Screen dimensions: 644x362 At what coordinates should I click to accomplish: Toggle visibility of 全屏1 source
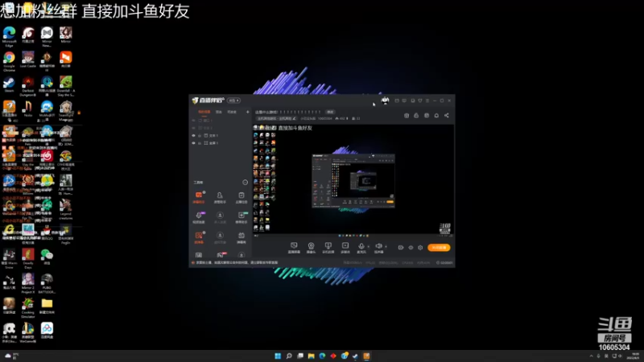click(x=193, y=143)
